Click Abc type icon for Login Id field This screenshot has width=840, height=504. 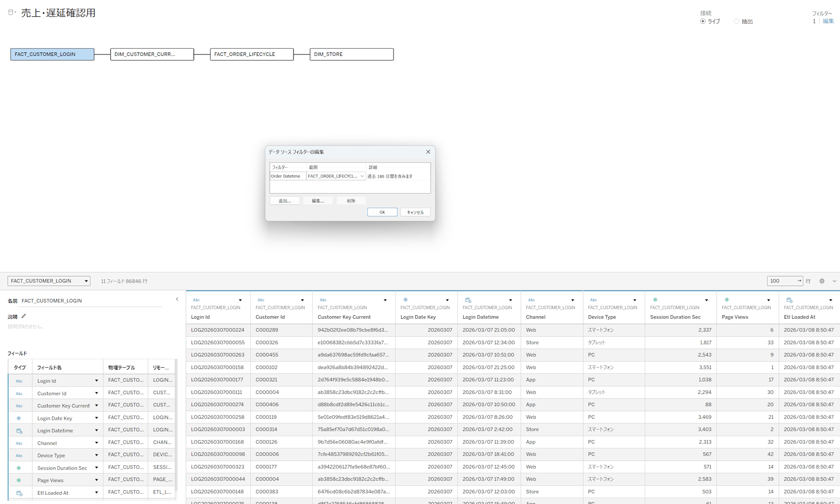click(19, 381)
